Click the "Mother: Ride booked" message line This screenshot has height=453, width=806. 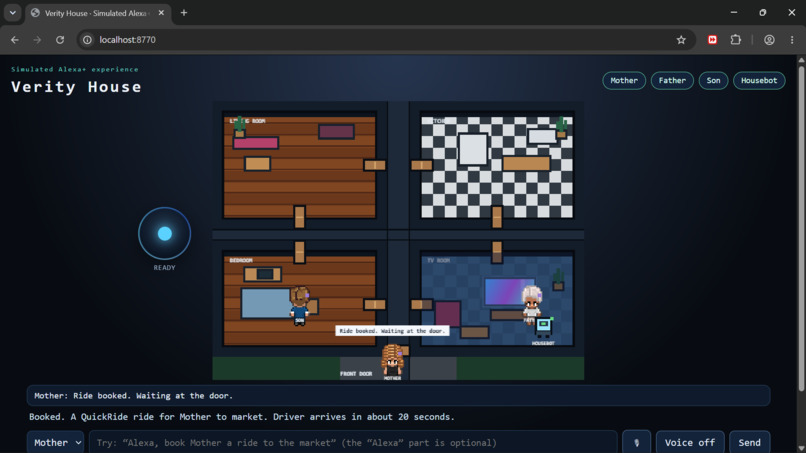coord(398,395)
